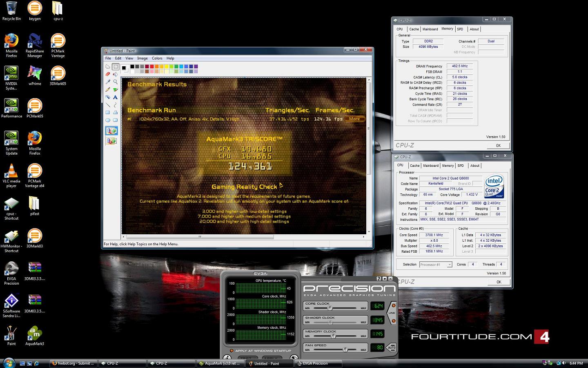Image resolution: width=588 pixels, height=368 pixels.
Task: Switch to SPD tab in upper CPU-Z window
Action: 460,29
